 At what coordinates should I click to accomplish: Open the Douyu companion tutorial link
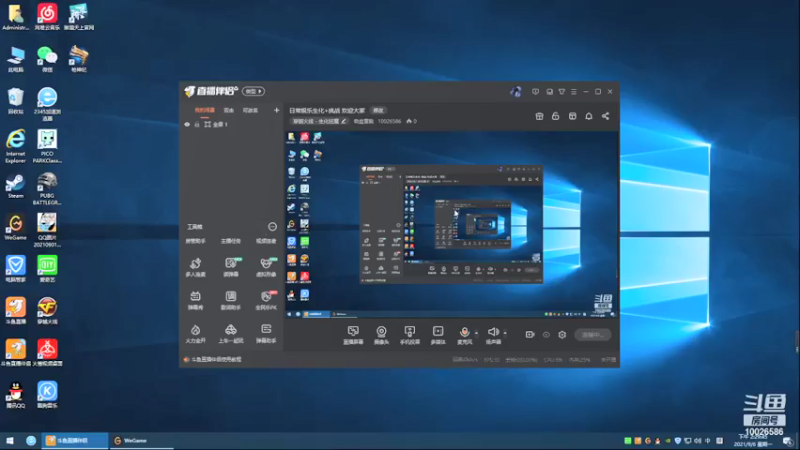click(x=213, y=360)
